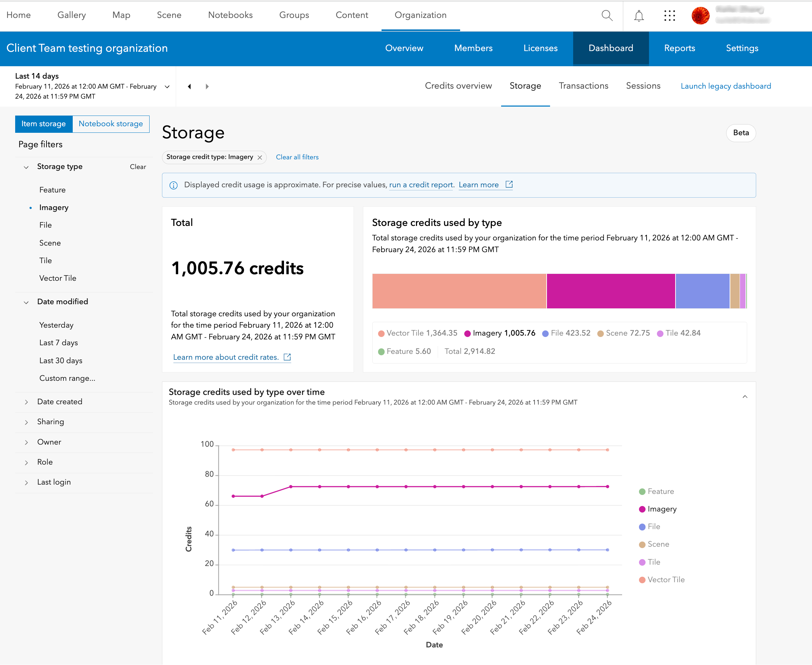Click the info icon in the notice banner
The width and height of the screenshot is (812, 665).
pyautogui.click(x=173, y=186)
